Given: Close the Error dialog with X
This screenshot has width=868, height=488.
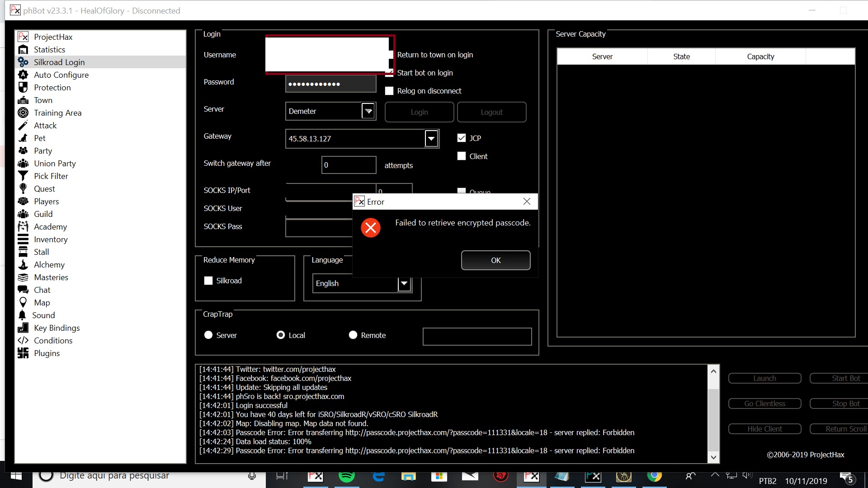Looking at the screenshot, I should click(x=527, y=202).
